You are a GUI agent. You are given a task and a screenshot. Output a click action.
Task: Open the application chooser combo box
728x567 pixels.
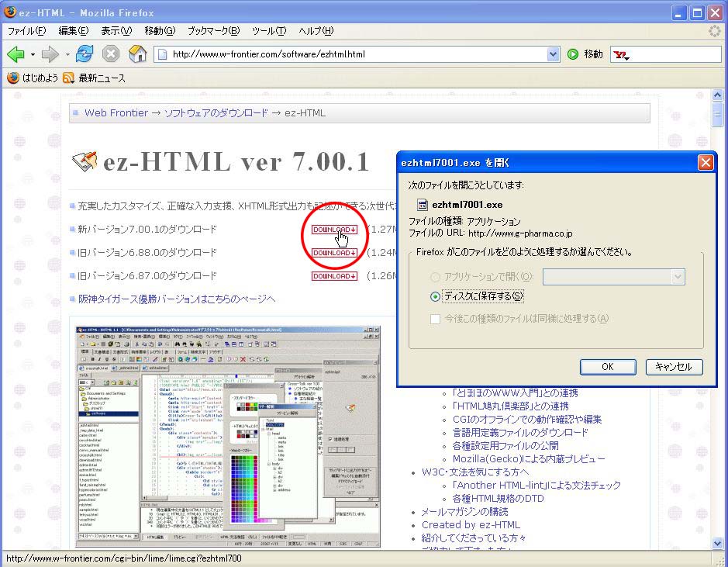click(614, 277)
